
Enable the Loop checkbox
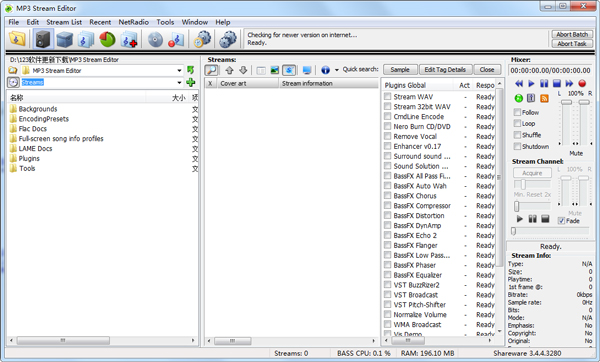coord(517,123)
